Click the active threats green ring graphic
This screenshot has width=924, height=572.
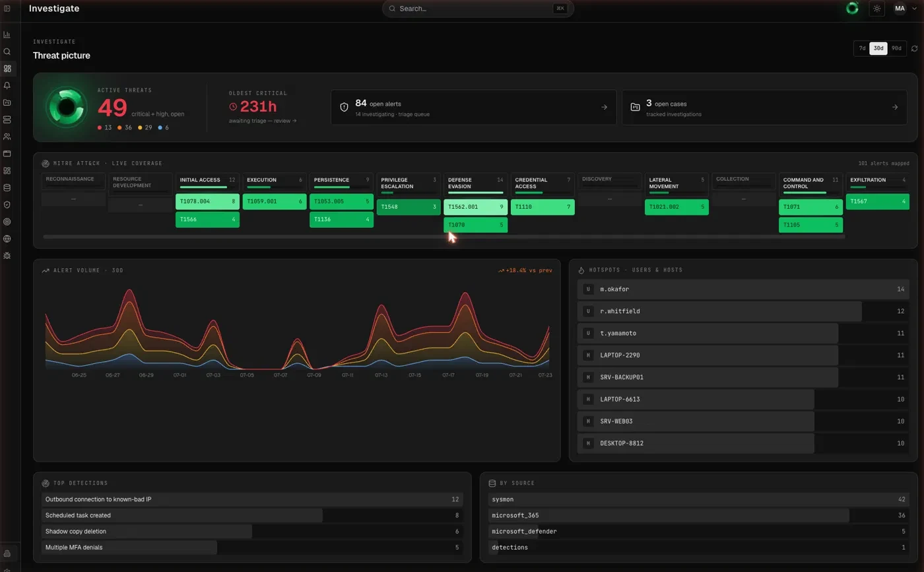coord(66,107)
